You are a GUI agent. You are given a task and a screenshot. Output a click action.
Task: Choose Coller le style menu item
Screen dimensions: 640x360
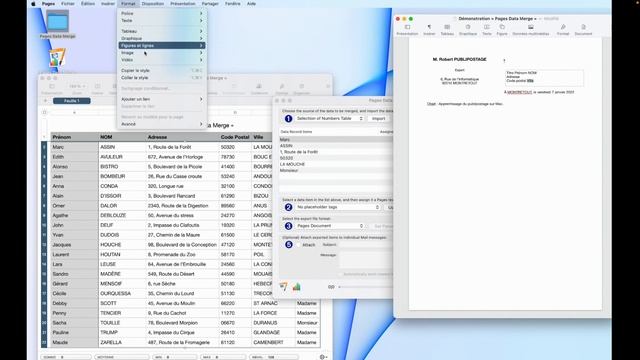tap(162, 78)
